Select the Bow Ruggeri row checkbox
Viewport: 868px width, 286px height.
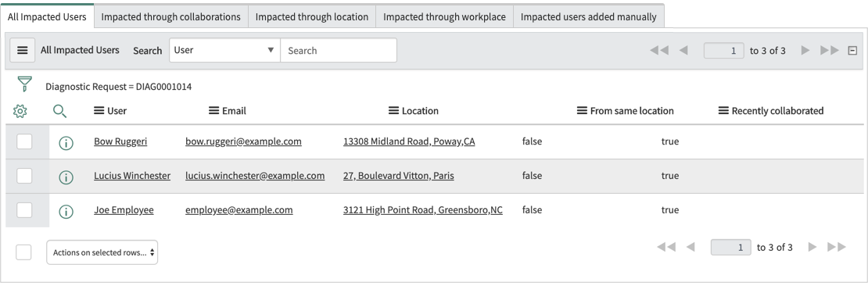click(24, 141)
